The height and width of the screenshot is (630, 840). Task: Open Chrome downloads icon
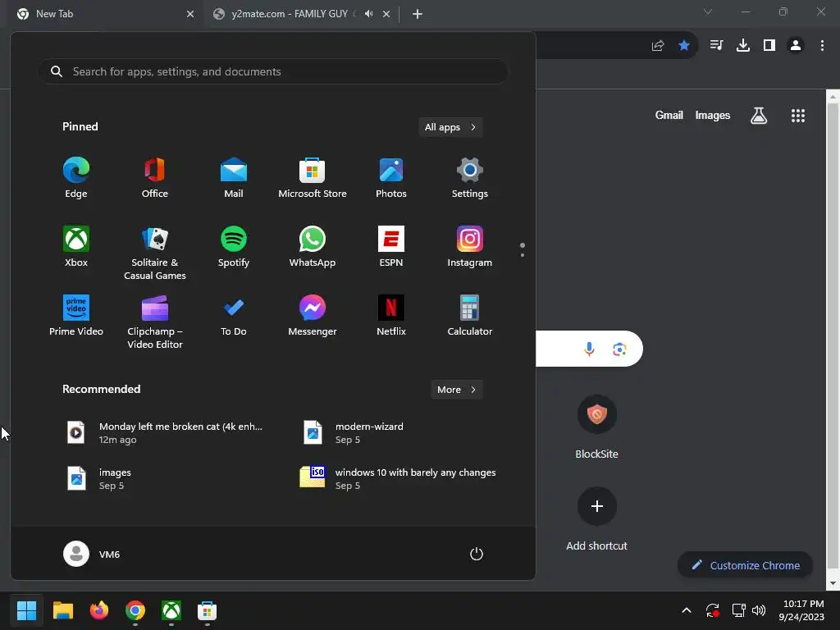tap(743, 46)
